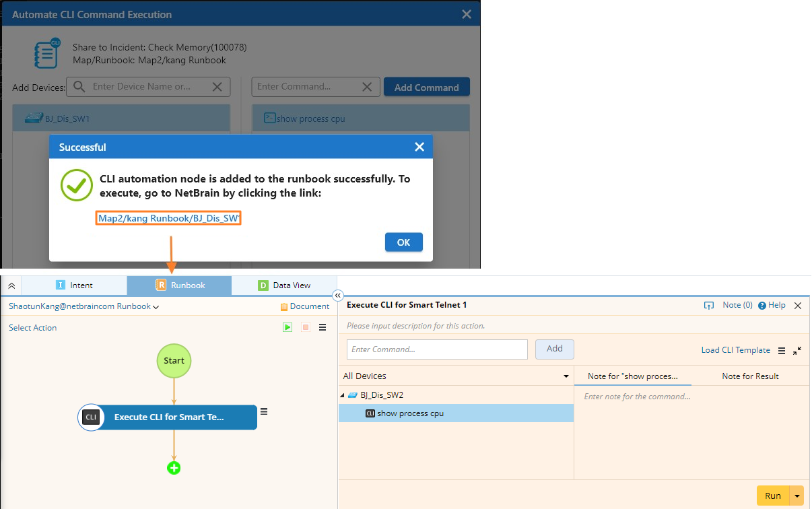Image resolution: width=812 pixels, height=509 pixels.
Task: Select show process cpu under BJ_Dis_SW2
Action: 456,413
